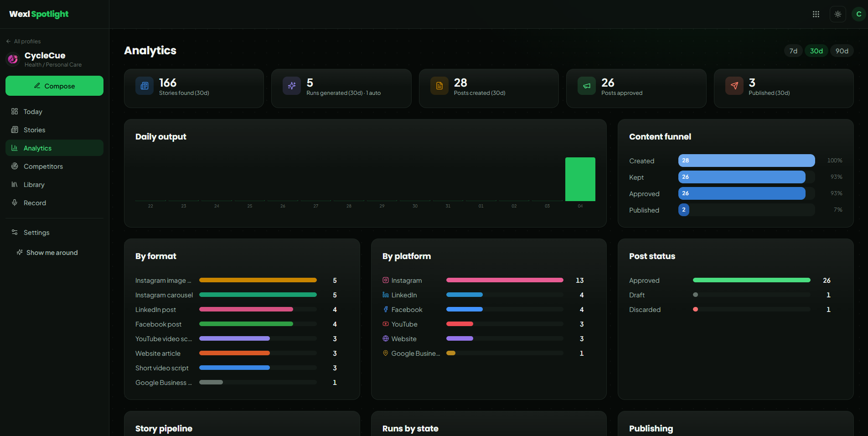The height and width of the screenshot is (436, 868).
Task: Click the "Website article" format label
Action: tap(158, 353)
